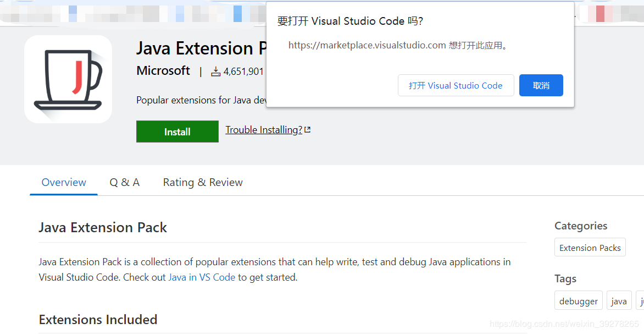Open the Rating & Review tab
644x334 pixels.
coord(203,183)
